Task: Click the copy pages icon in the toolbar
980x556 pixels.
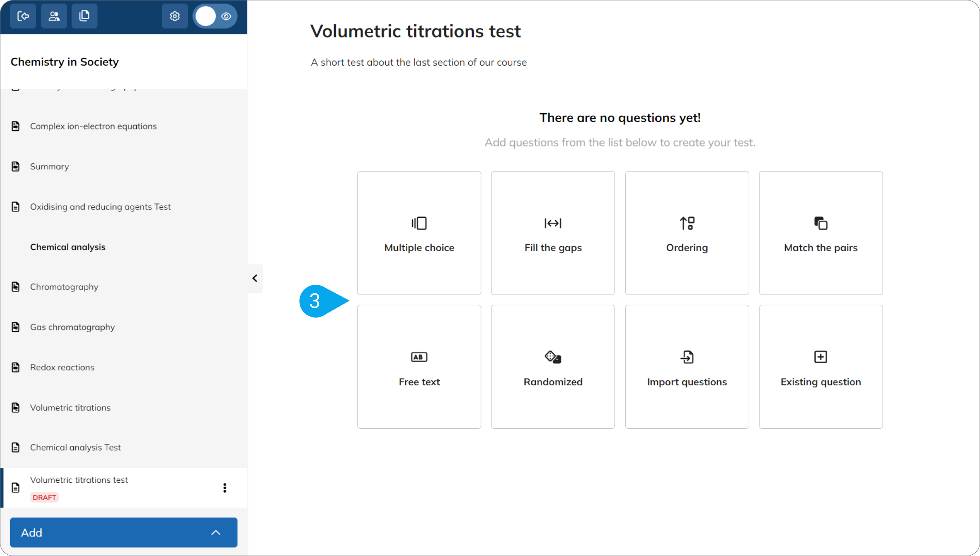Action: click(84, 16)
